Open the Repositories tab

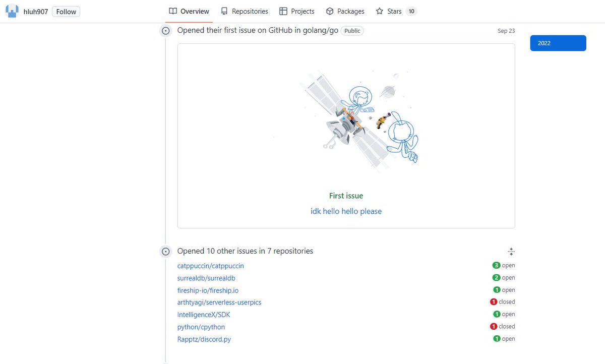[245, 11]
